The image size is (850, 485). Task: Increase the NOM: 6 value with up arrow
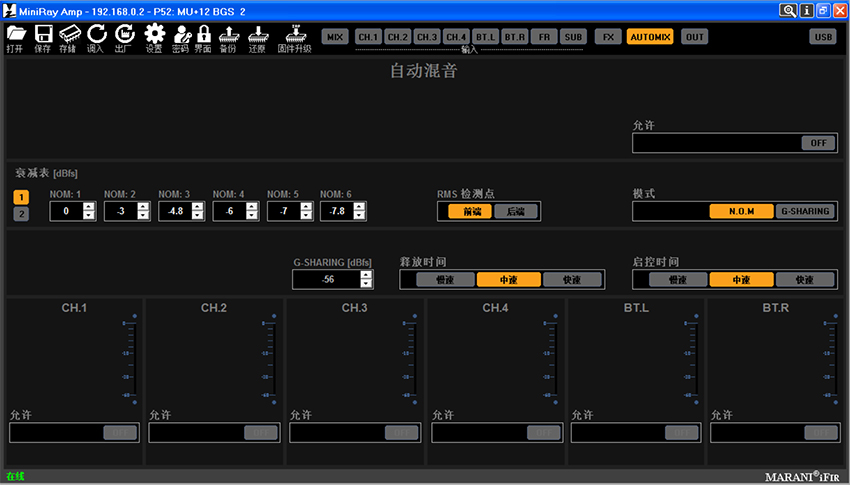(358, 207)
